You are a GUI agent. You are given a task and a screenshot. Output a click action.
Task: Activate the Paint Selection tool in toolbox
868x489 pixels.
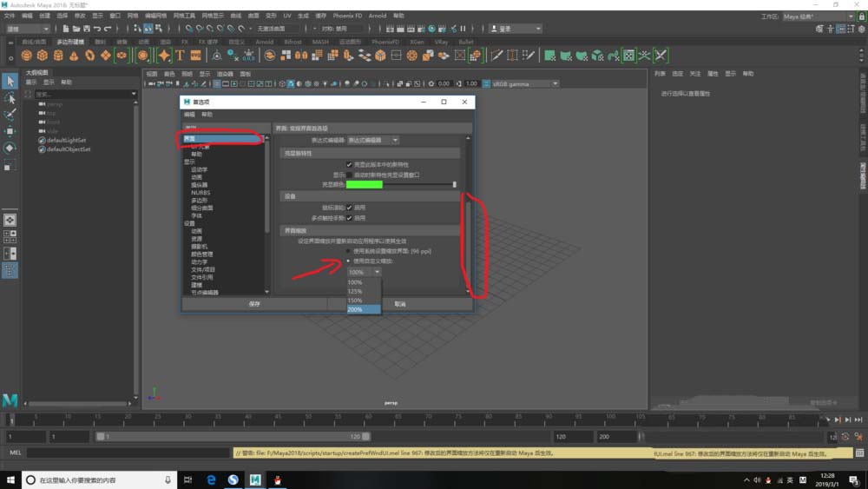10,115
